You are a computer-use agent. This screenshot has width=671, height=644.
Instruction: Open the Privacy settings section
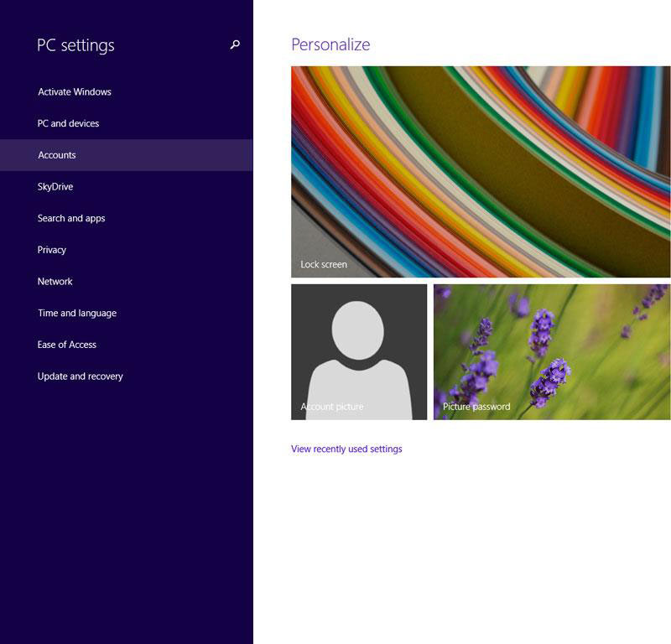52,249
